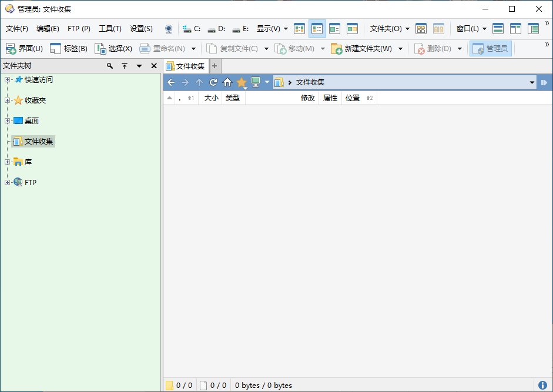Refresh the current view
Screen dimensions: 553x392
tap(213, 82)
